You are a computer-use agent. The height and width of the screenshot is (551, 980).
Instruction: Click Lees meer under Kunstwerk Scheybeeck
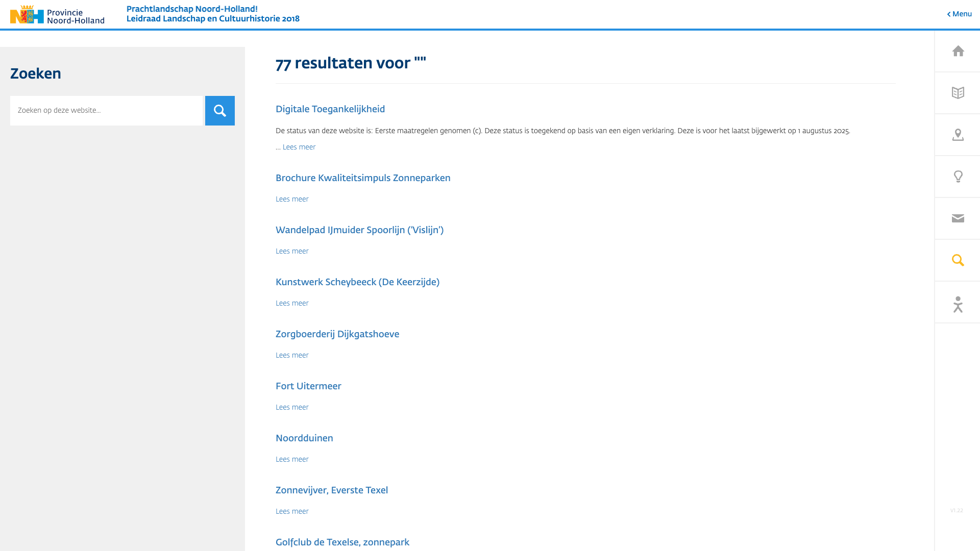292,304
